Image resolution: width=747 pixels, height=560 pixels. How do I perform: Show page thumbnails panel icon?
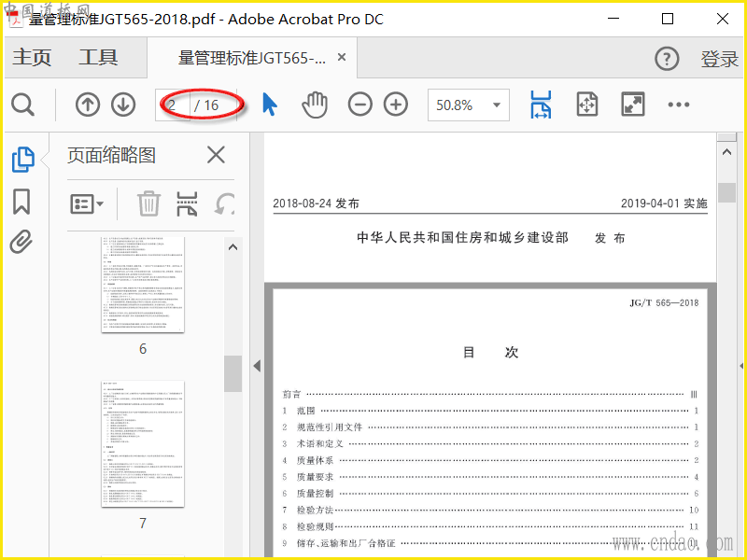(22, 160)
